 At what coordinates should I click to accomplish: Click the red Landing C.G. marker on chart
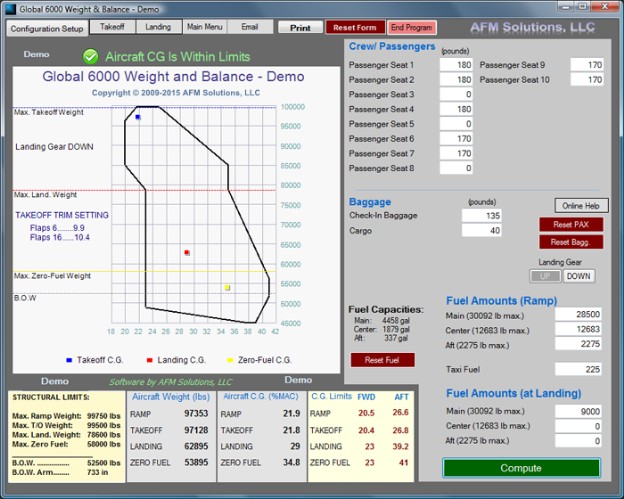coord(187,253)
